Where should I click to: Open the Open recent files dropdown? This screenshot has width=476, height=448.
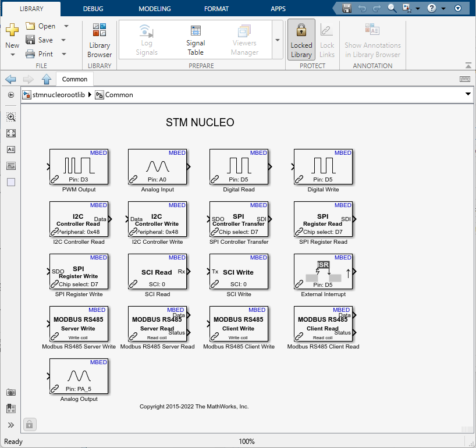tap(66, 26)
